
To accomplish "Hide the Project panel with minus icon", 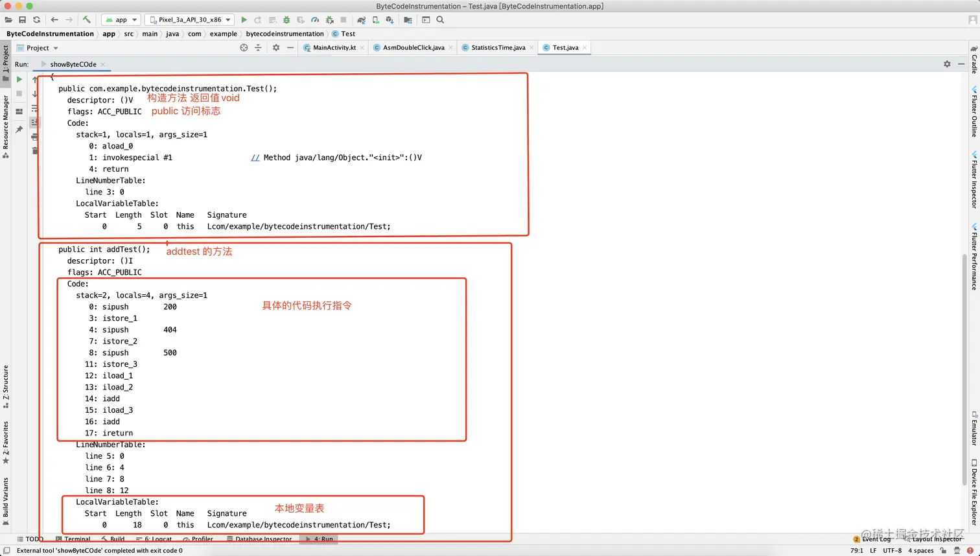I will [290, 47].
